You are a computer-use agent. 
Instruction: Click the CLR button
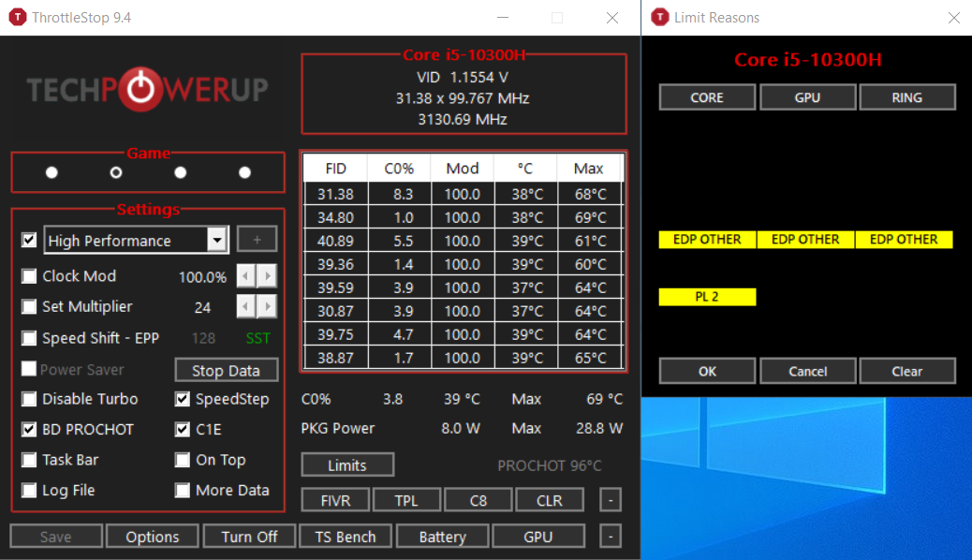point(550,500)
